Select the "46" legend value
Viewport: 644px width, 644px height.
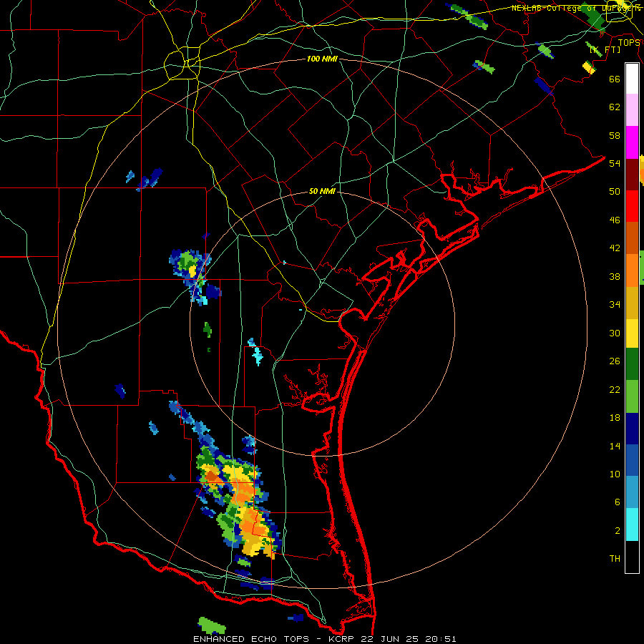tap(615, 220)
